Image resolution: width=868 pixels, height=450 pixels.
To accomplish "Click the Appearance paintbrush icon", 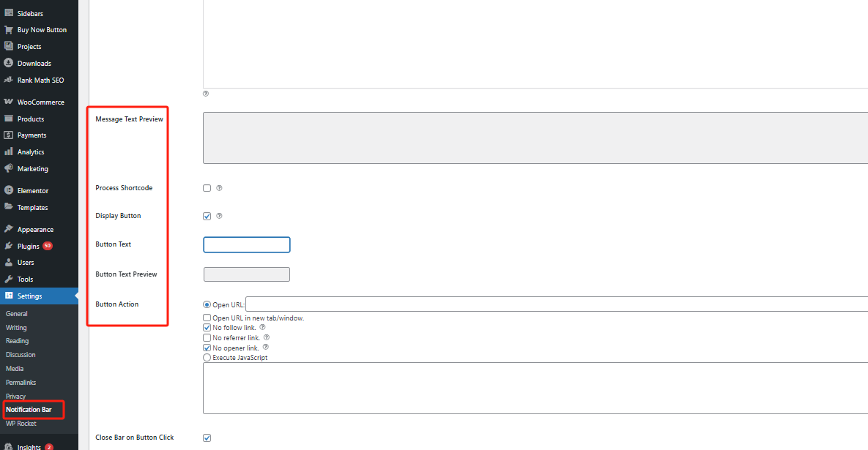I will 9,229.
